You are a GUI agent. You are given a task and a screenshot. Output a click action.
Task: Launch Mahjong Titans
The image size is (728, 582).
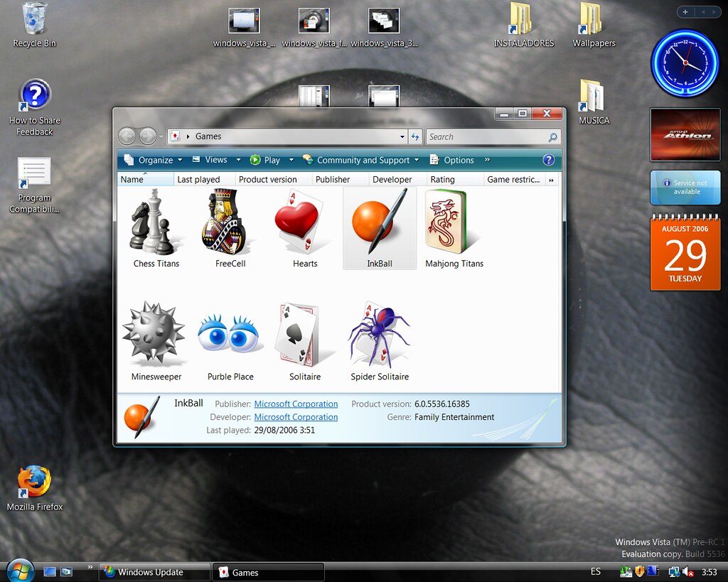click(x=454, y=224)
